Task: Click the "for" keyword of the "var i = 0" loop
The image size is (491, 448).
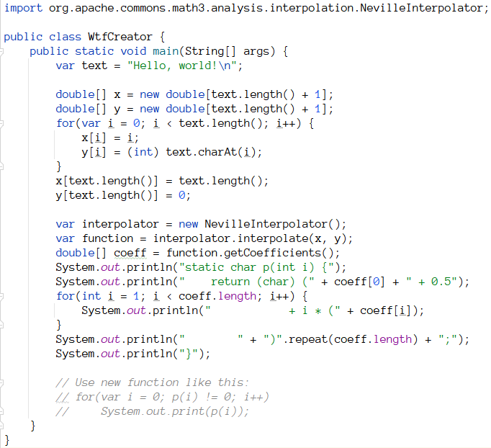Action: [65, 123]
